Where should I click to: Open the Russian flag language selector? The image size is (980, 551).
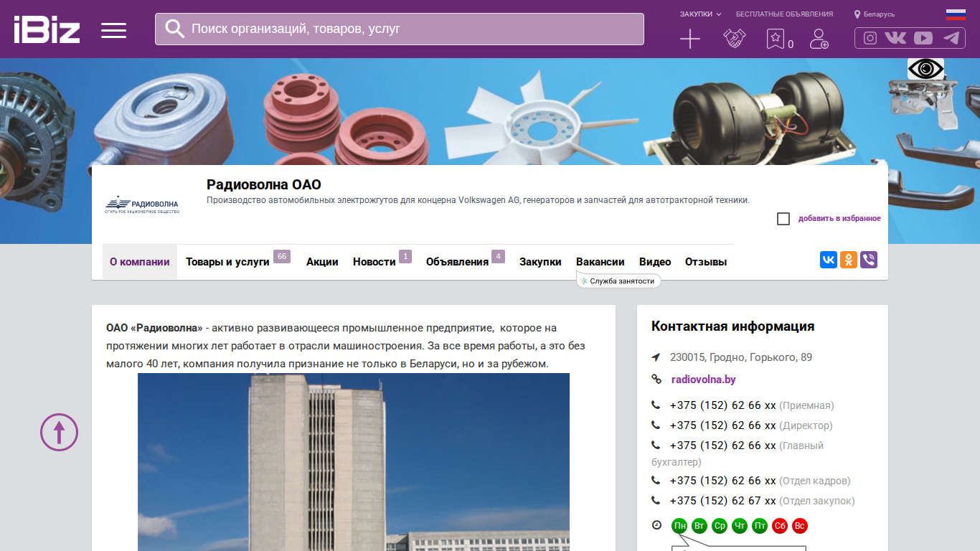pyautogui.click(x=956, y=14)
